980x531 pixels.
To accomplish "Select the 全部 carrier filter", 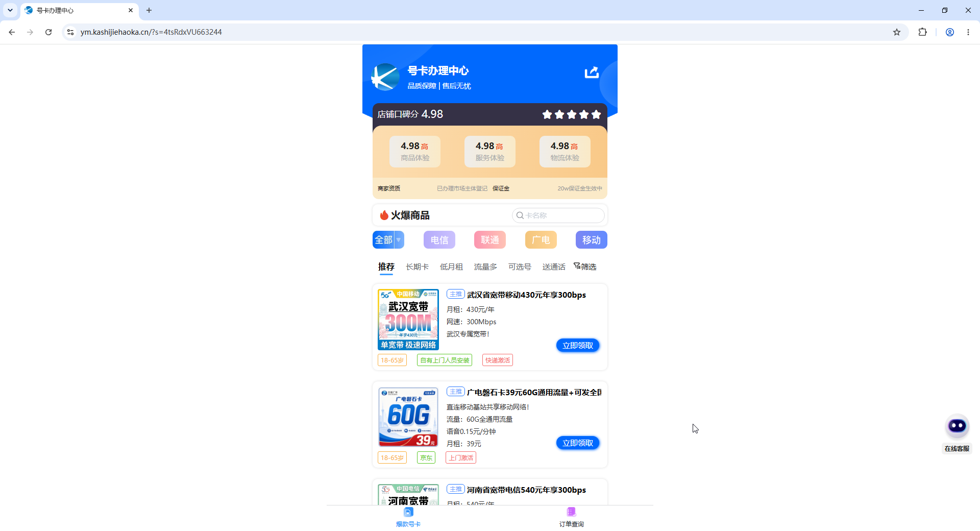I will tap(384, 240).
